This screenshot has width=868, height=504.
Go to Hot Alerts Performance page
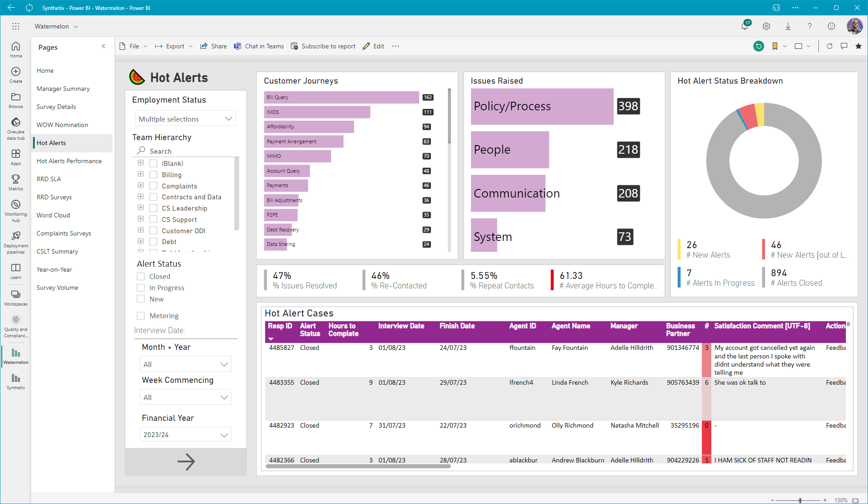pyautogui.click(x=69, y=161)
